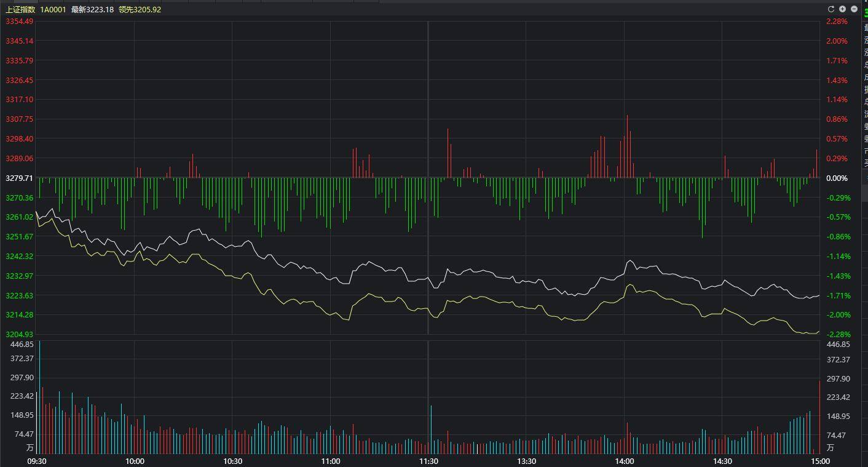Click the tall red closing volume bar at 15:00
The image size is (868, 467).
[819, 418]
